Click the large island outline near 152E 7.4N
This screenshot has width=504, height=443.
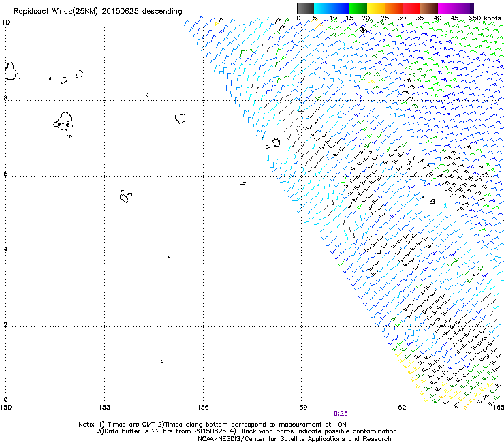63,125
